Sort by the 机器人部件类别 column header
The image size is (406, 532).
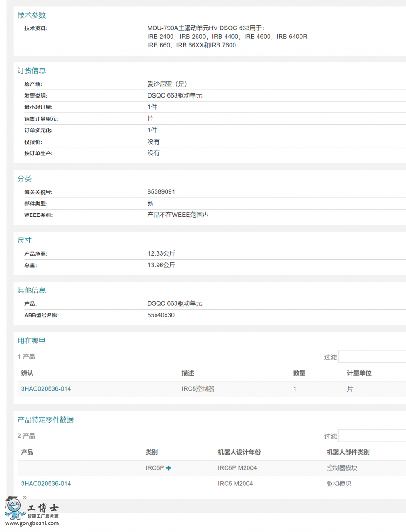click(x=348, y=452)
